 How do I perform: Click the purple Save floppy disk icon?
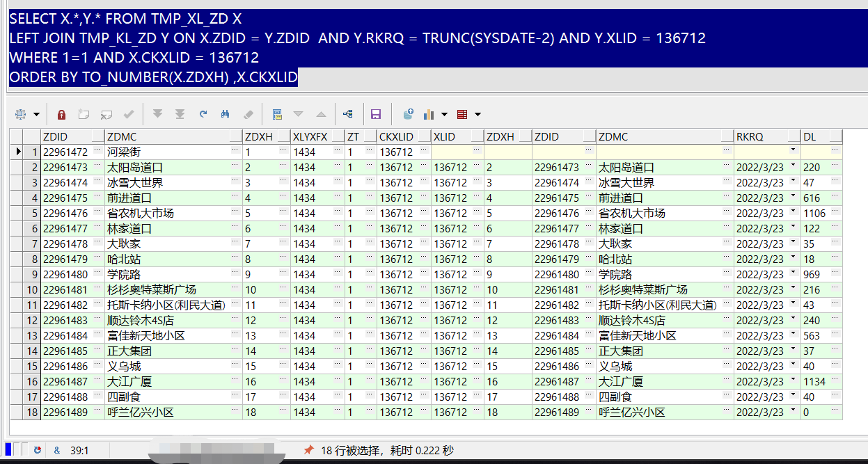[x=376, y=114]
